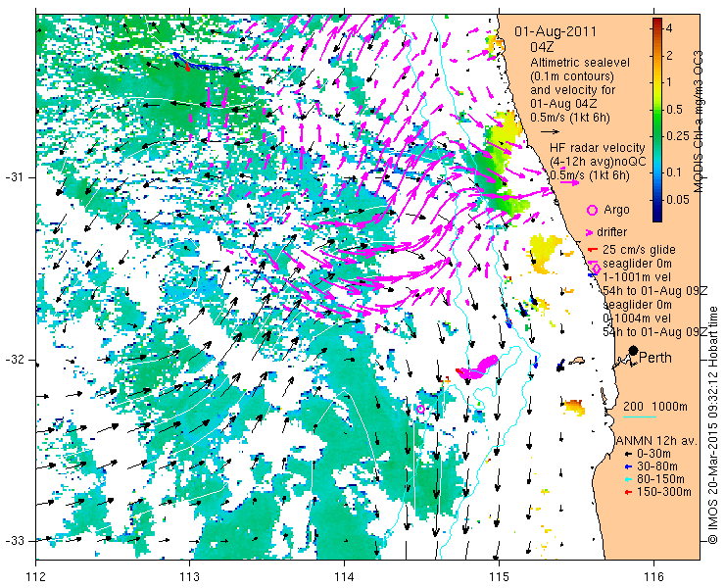Click longitude axis label 112

(36, 576)
